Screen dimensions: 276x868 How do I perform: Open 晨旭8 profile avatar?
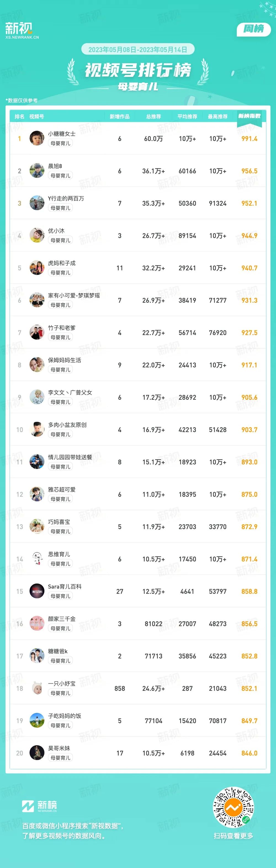coord(37,171)
